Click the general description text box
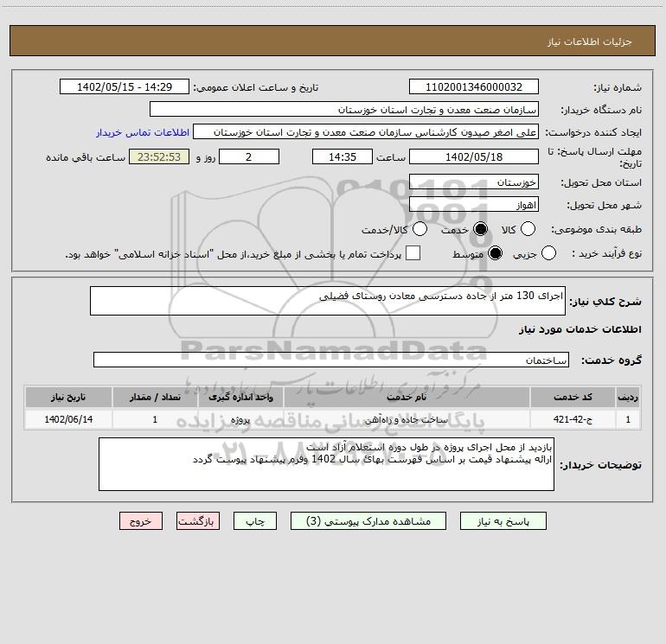 click(328, 301)
